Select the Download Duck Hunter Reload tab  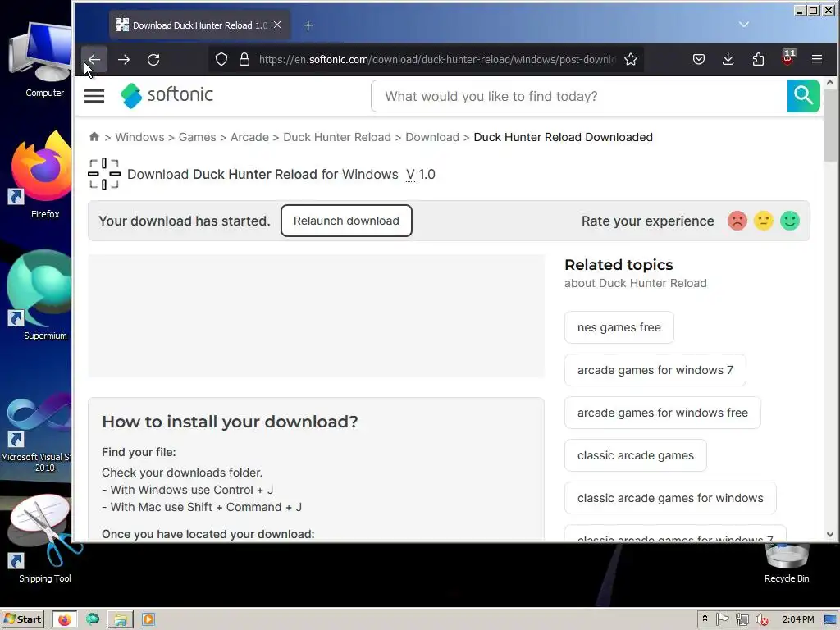200,25
